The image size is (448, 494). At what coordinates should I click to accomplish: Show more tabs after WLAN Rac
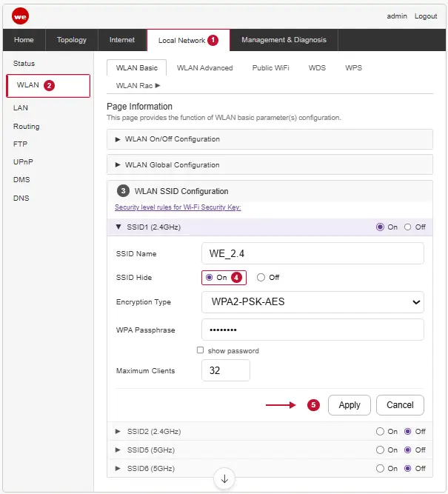click(x=158, y=85)
